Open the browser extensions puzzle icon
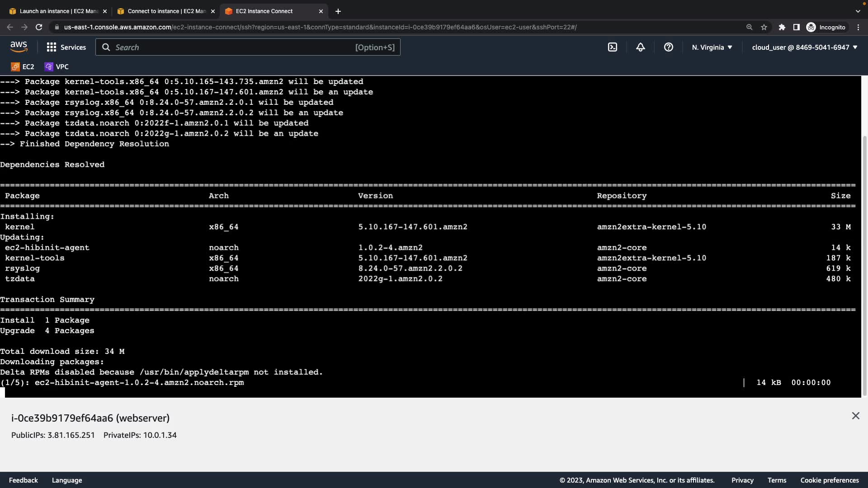Screen dimensions: 868x488 pyautogui.click(x=782, y=27)
